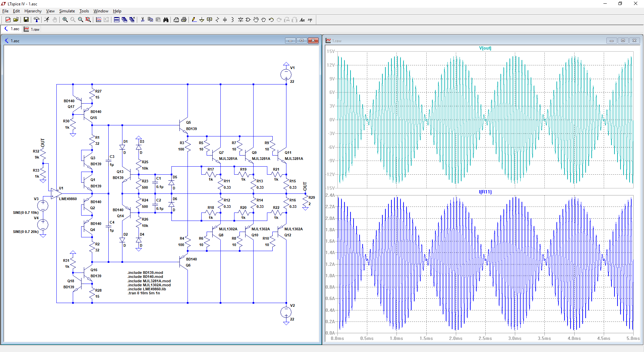Click the 'SINE(0 0.7 20k)' source value

(x=26, y=232)
